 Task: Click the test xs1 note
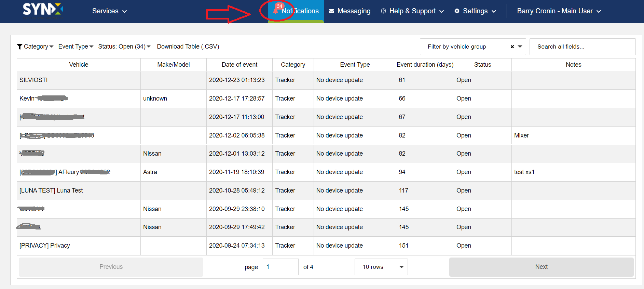click(524, 172)
